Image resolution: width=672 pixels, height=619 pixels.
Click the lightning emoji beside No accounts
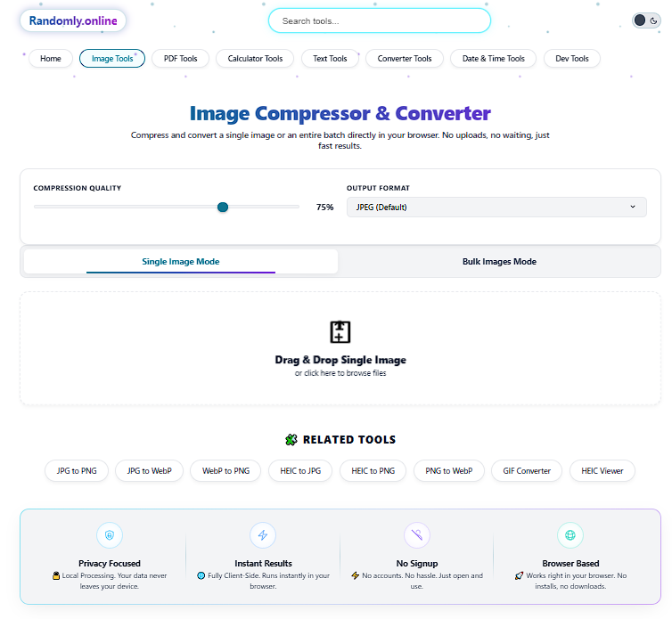356,575
